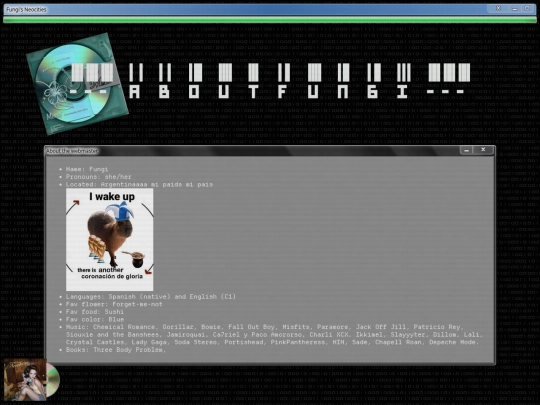The image size is (540, 405).
Task: Click 'coronación de gloria' meme caption
Action: point(112,276)
